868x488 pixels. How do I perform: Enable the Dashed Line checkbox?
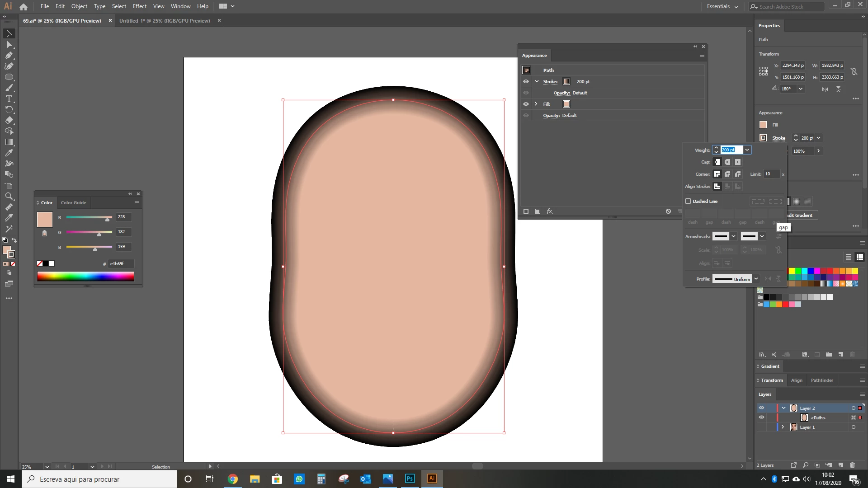point(688,201)
